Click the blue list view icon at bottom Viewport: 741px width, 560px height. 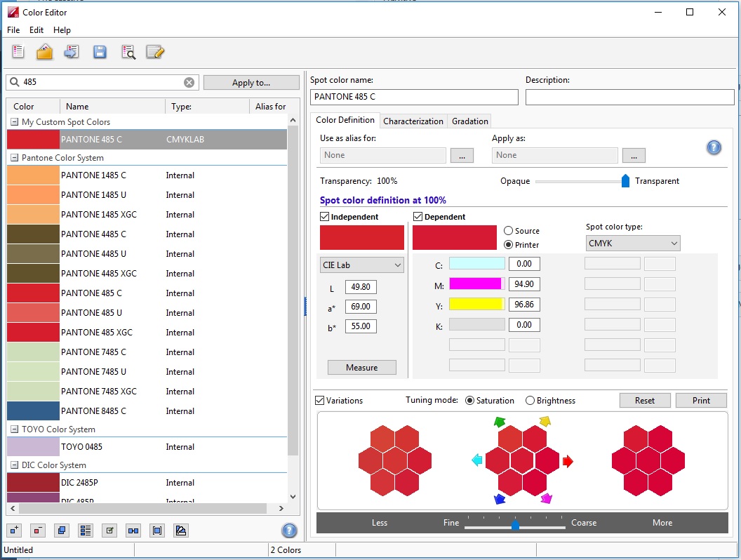[x=86, y=531]
